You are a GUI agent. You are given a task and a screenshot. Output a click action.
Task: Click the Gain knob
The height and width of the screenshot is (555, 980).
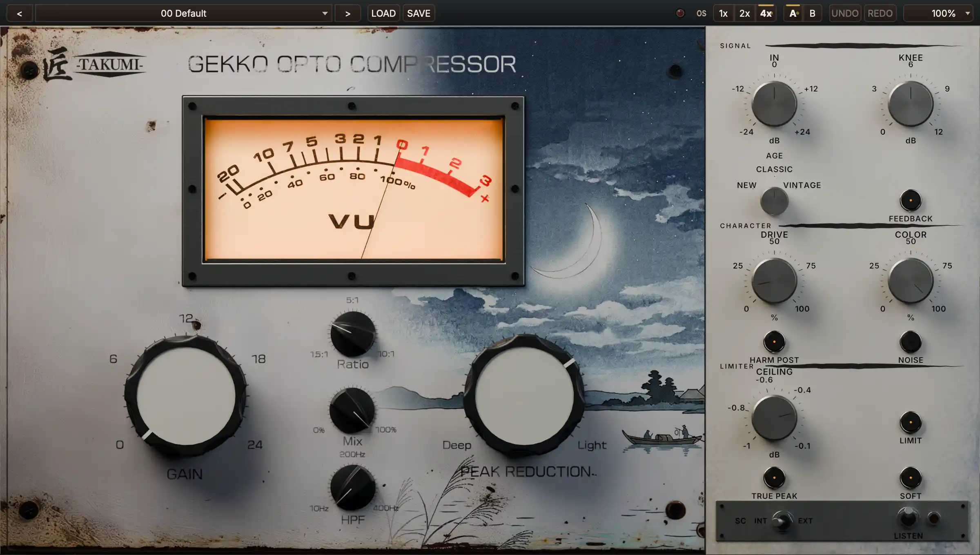tap(186, 396)
